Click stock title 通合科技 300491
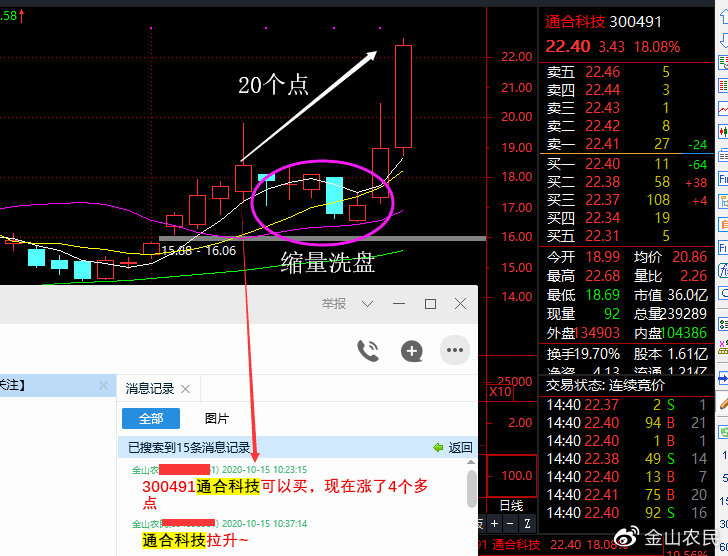 click(603, 22)
